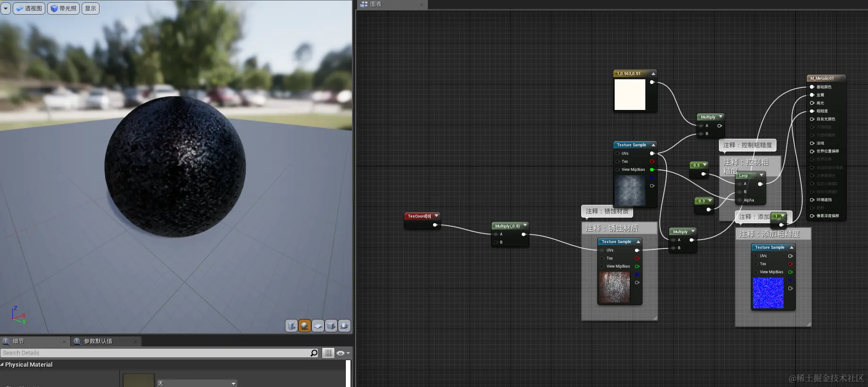This screenshot has width=868, height=387.
Task: Collapse the 1,0.963,0.91 constant node preview
Action: click(653, 74)
